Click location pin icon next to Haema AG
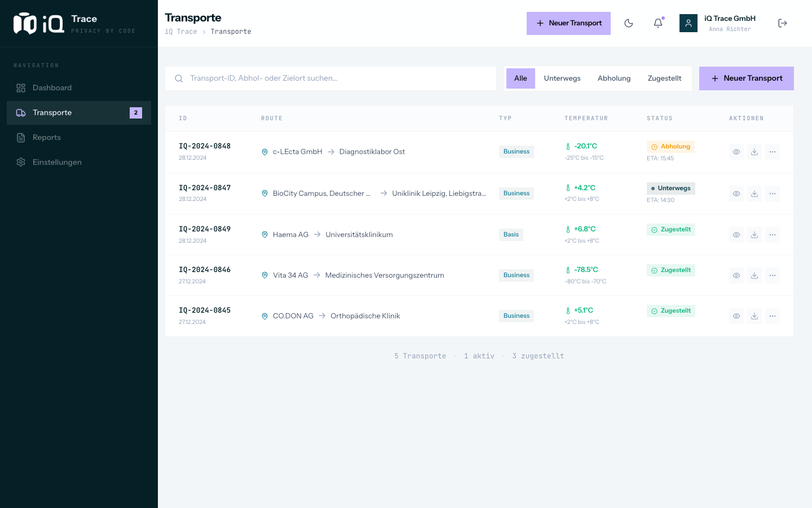The image size is (812, 508). [264, 235]
